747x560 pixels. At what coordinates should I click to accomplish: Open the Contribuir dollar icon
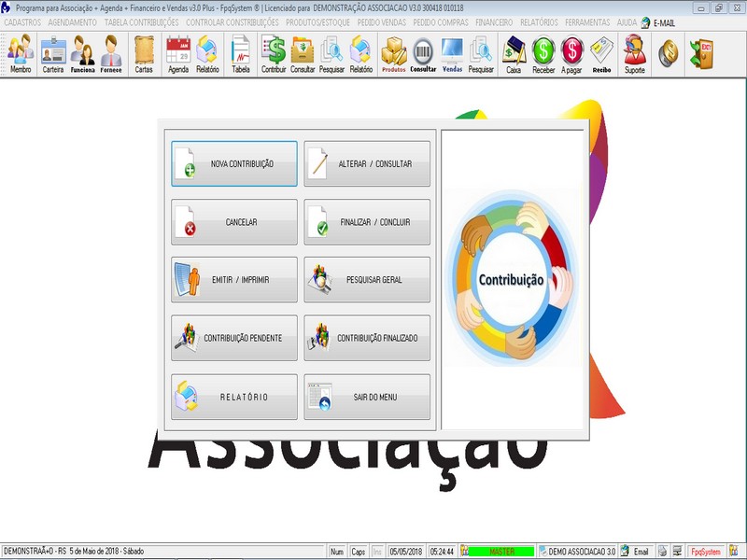click(x=274, y=54)
